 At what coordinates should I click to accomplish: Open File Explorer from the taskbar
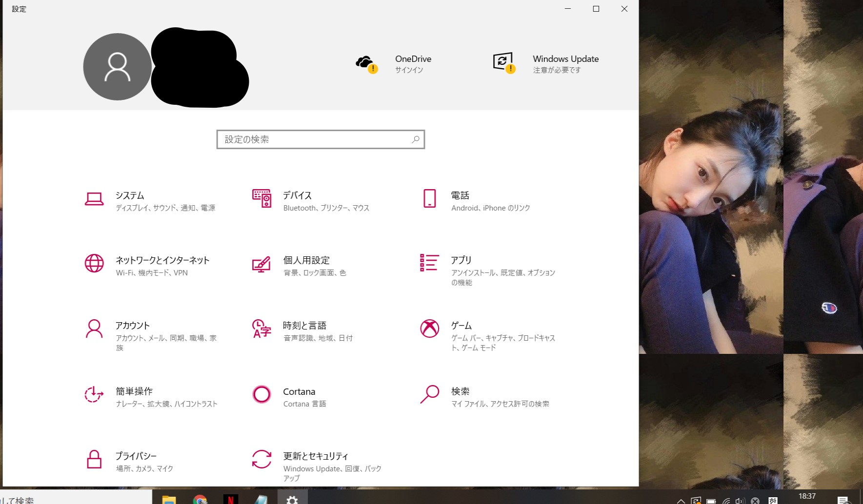click(169, 500)
